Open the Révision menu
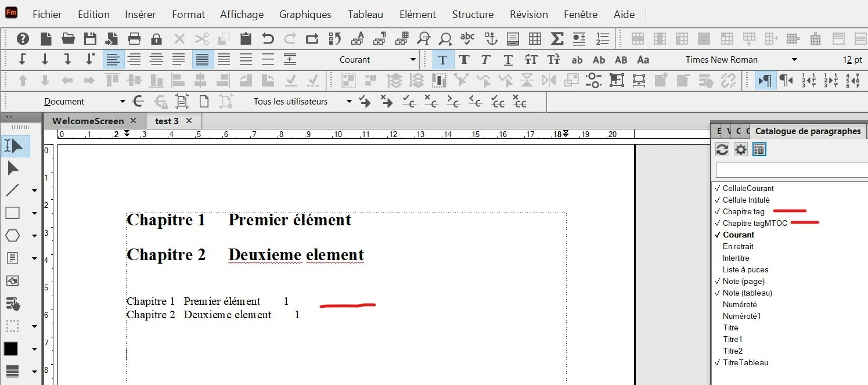The height and width of the screenshot is (385, 868). [x=528, y=15]
